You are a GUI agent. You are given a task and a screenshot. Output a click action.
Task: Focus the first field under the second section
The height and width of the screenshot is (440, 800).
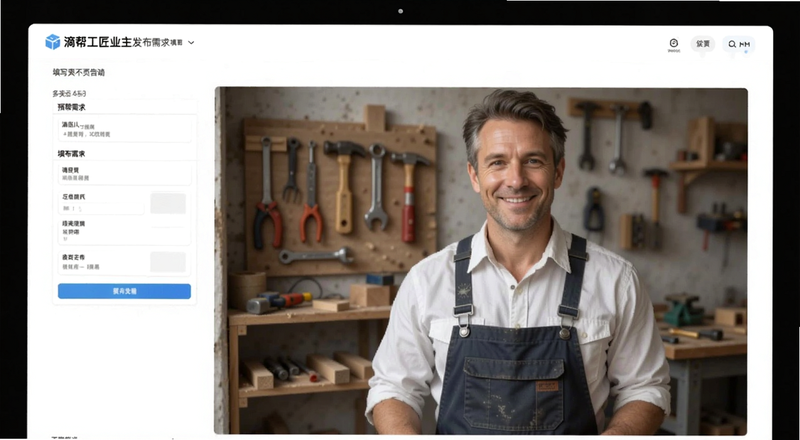(124, 174)
